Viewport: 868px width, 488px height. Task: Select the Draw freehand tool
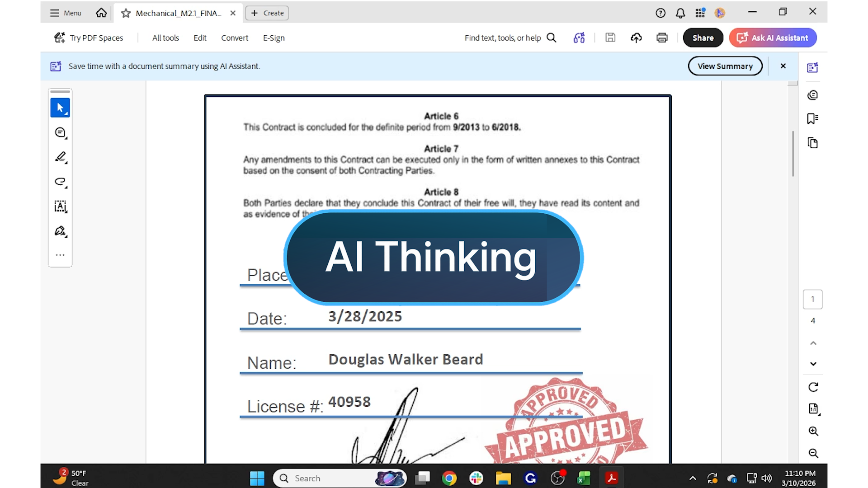click(x=60, y=182)
